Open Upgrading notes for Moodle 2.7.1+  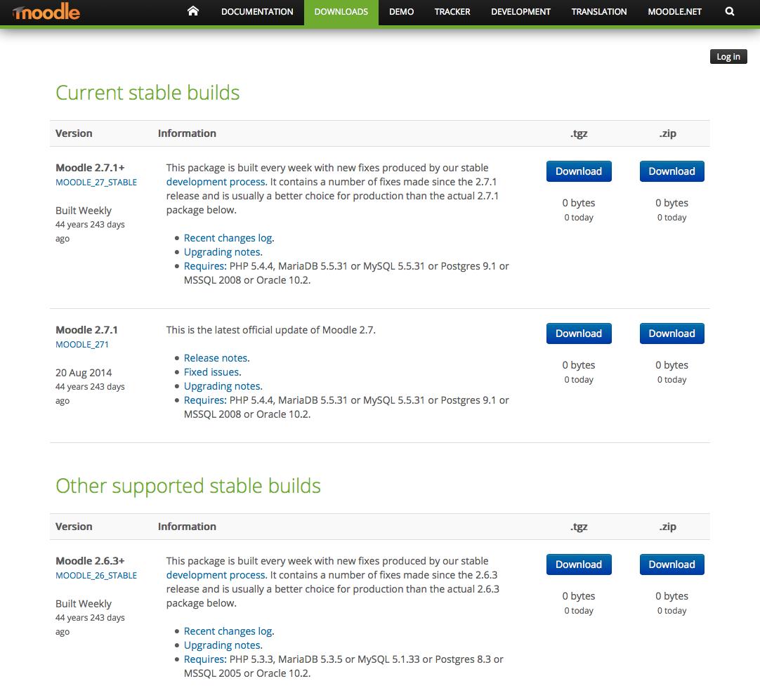222,252
